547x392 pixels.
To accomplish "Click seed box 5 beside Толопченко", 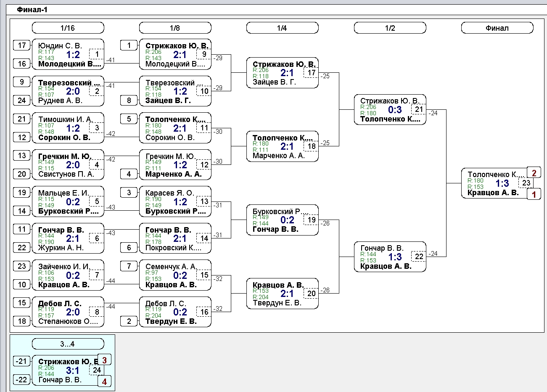I will coord(129,119).
